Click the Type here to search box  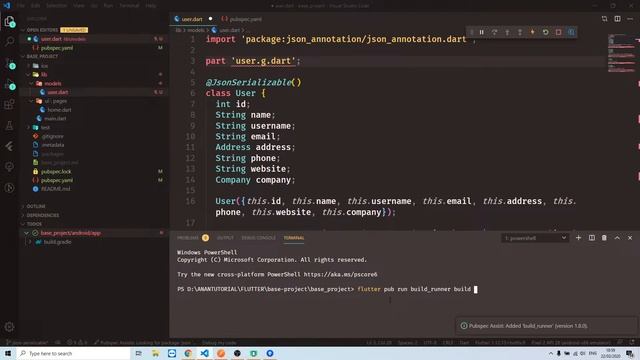tap(73, 353)
